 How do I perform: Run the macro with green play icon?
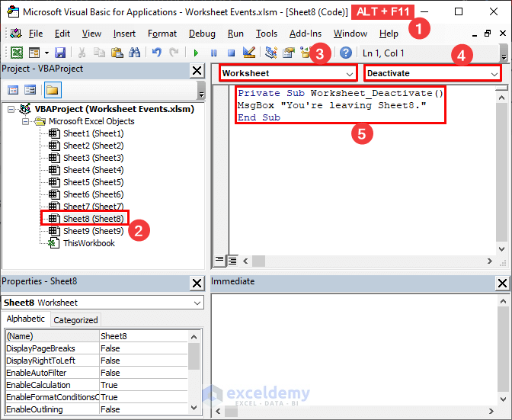(x=196, y=53)
